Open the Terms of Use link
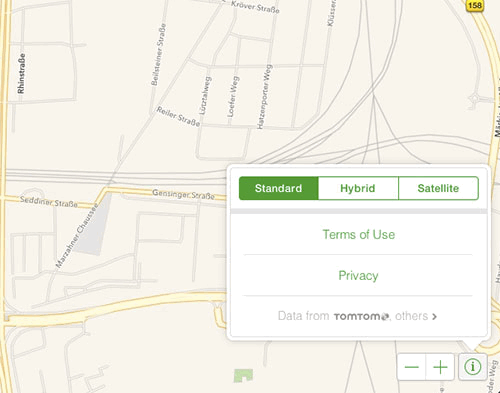The width and height of the screenshot is (500, 393). pos(358,235)
